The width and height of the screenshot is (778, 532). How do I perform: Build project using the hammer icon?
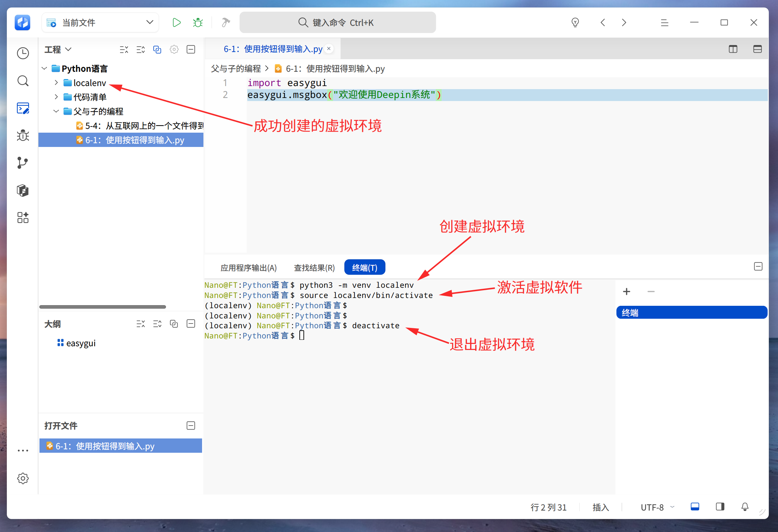click(x=225, y=22)
